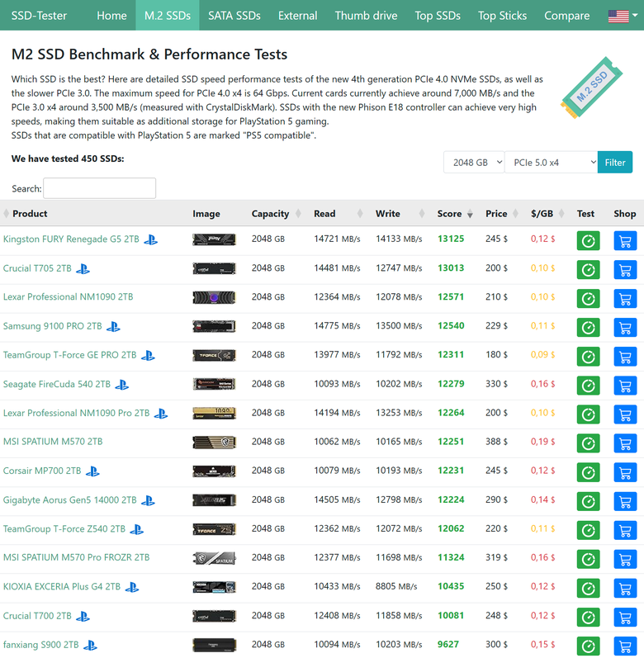Open the 2048 GB capacity dropdown
This screenshot has width=644, height=658.
(474, 163)
